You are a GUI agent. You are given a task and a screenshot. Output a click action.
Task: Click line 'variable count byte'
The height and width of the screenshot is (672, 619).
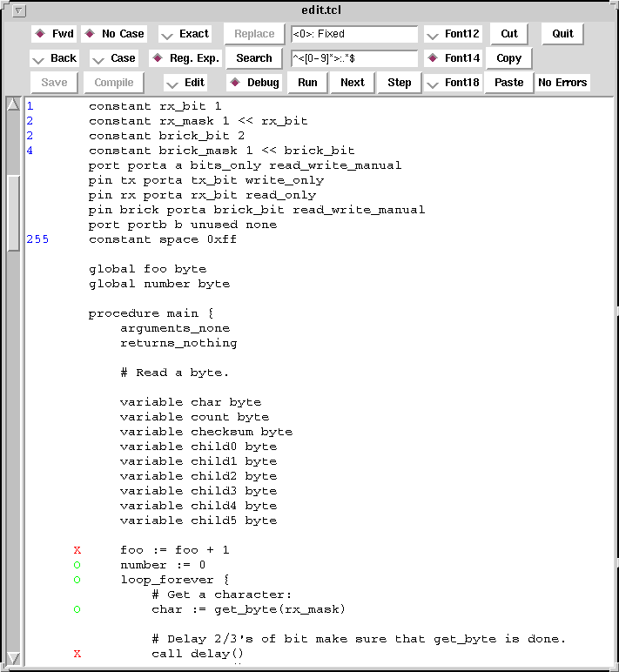[x=194, y=418]
